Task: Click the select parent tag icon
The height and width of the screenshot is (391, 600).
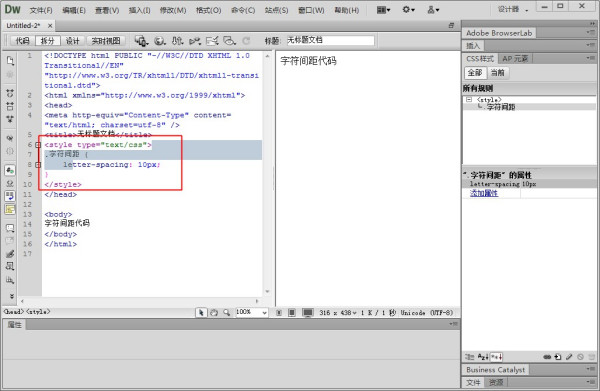Action: (10, 138)
